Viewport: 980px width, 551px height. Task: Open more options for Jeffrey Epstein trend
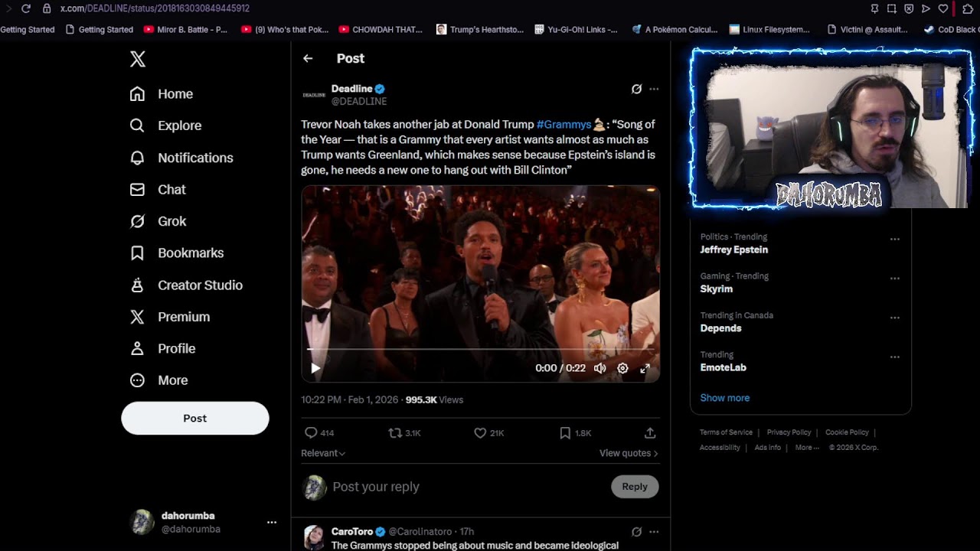[x=894, y=239]
